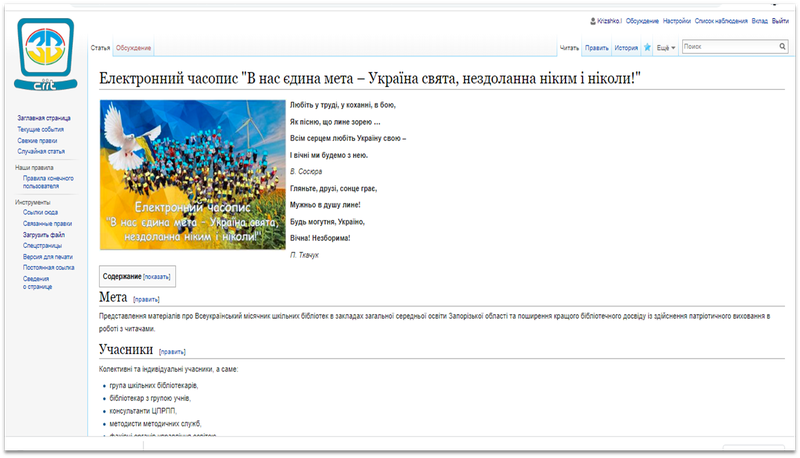
Task: Open Список наблюдения link
Action: (x=721, y=21)
